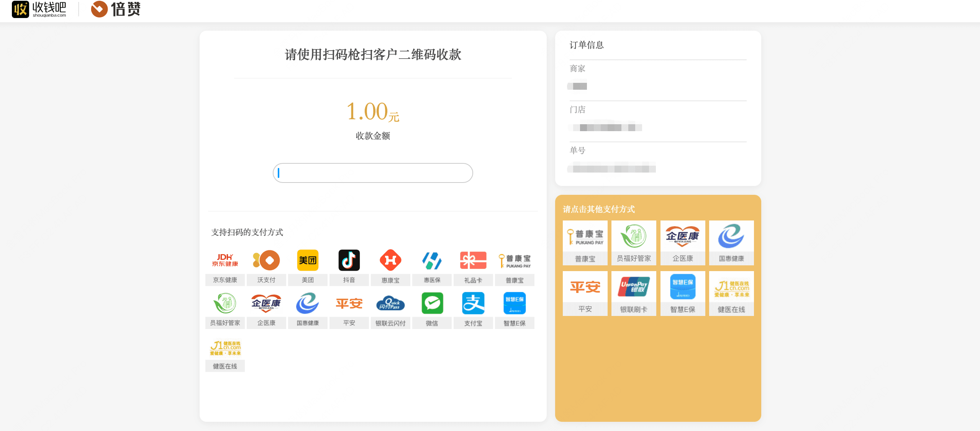The height and width of the screenshot is (431, 980).
Task: Click the 智慧E保 logo in scan list
Action: click(x=515, y=303)
